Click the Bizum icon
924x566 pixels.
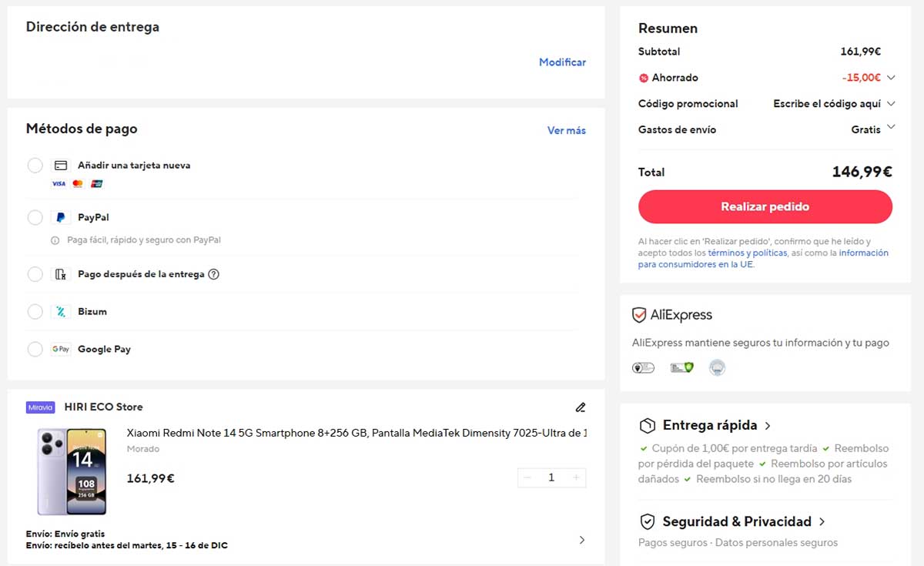coord(61,311)
